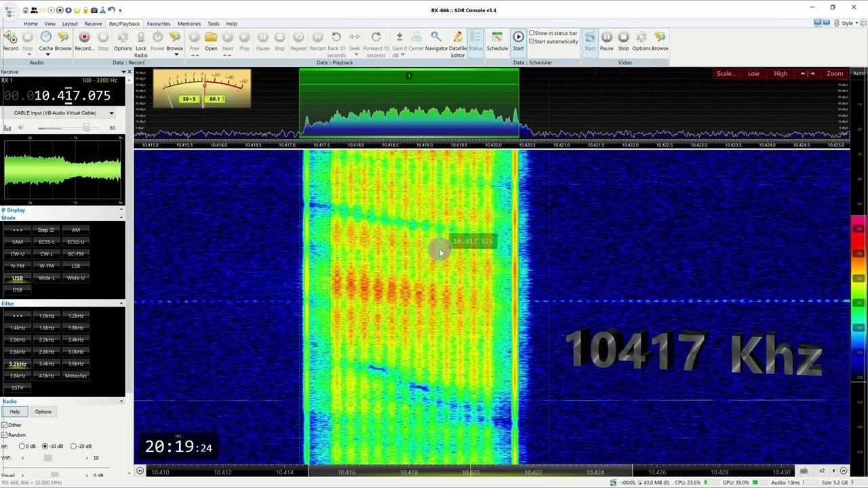
Task: Toggle the Dither checkbox
Action: (5, 425)
